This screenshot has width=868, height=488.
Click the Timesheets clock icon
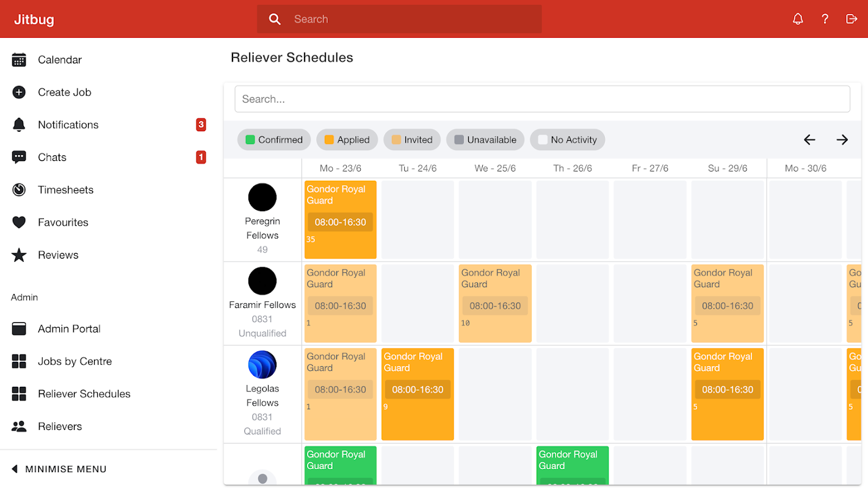[x=19, y=190]
